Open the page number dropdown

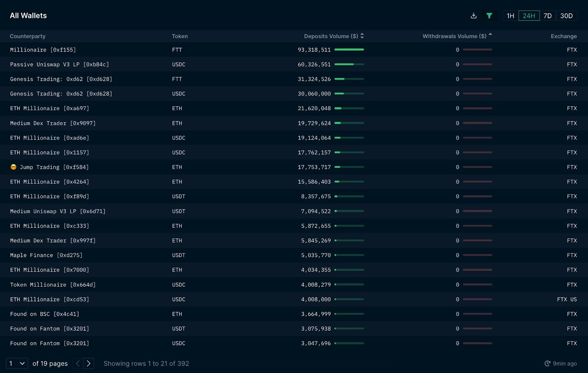(x=17, y=363)
